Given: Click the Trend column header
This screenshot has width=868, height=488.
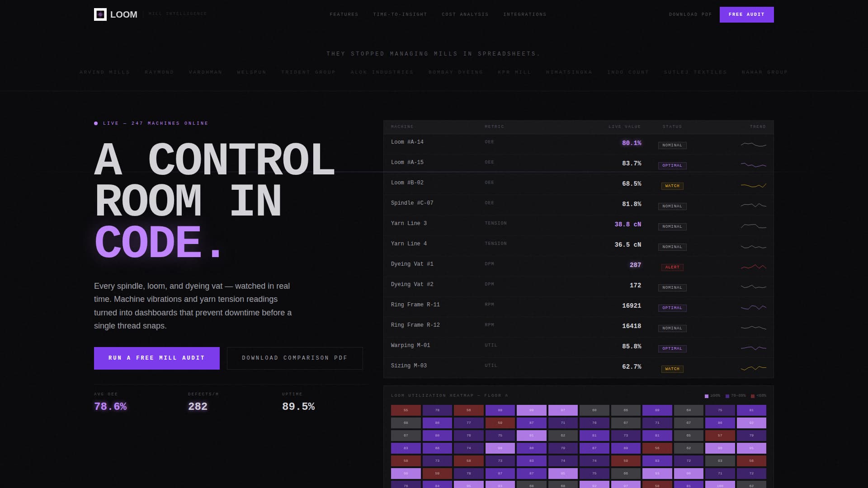Looking at the screenshot, I should click(x=758, y=127).
